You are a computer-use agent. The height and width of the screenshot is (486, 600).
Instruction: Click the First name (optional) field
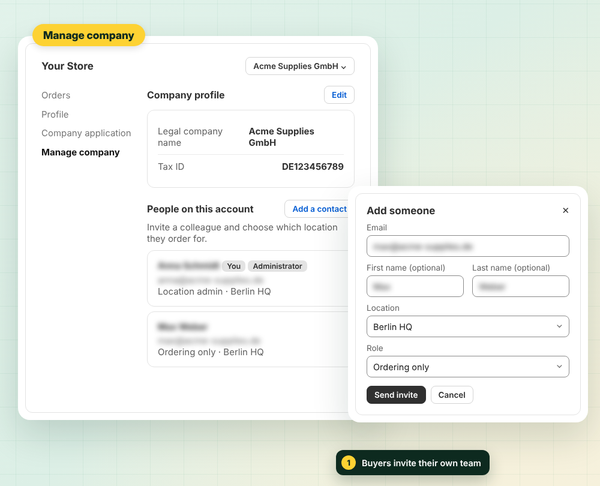(415, 286)
